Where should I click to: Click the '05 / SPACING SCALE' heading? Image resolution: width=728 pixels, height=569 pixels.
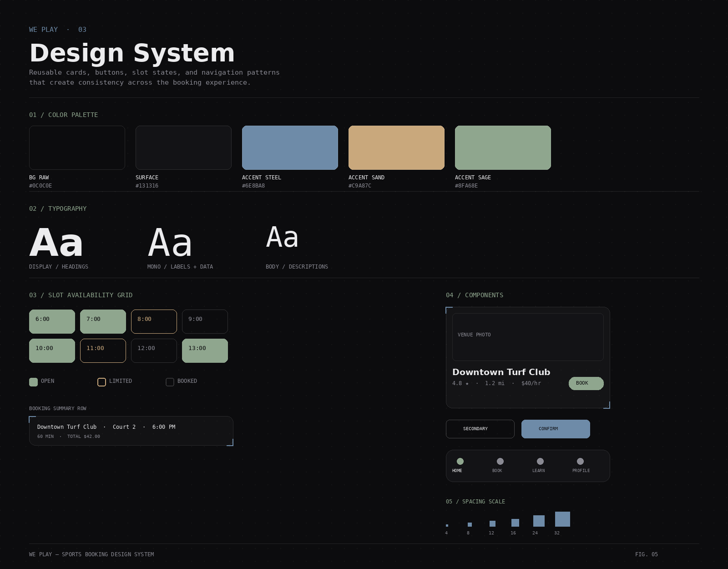click(x=475, y=502)
